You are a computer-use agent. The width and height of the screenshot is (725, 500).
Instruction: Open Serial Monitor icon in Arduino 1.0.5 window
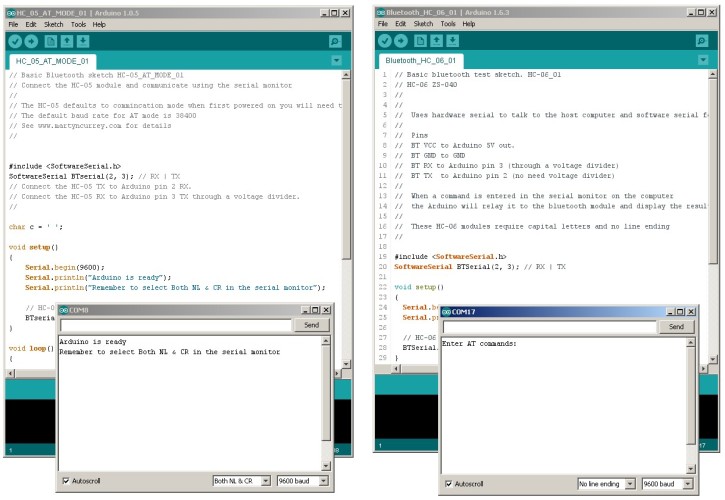tap(336, 41)
